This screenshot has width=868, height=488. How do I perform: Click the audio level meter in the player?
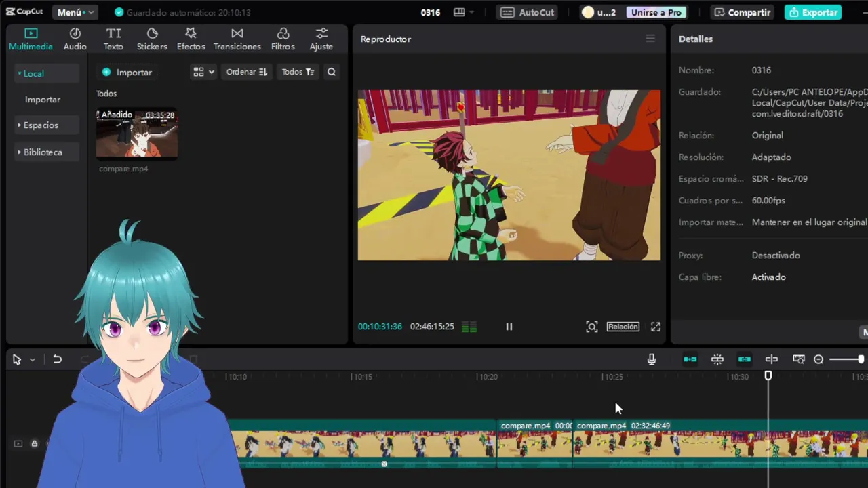point(469,327)
